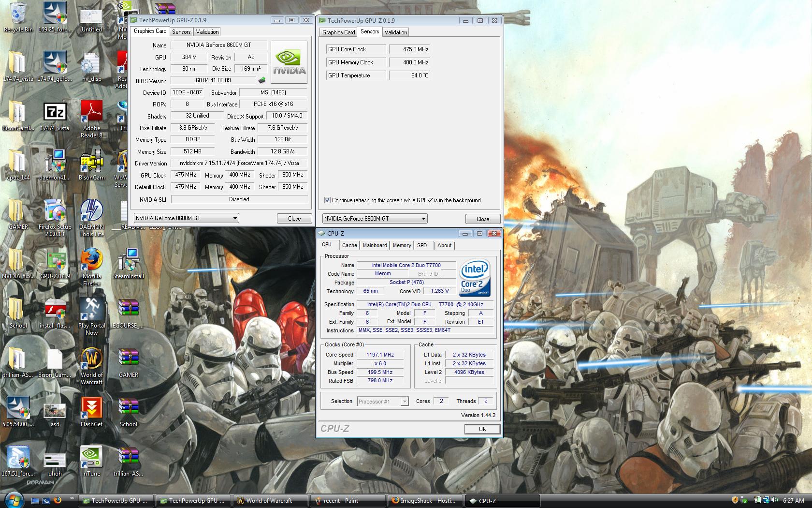
Task: Click the GPU Temperature value 94.0 °C
Action: [410, 75]
